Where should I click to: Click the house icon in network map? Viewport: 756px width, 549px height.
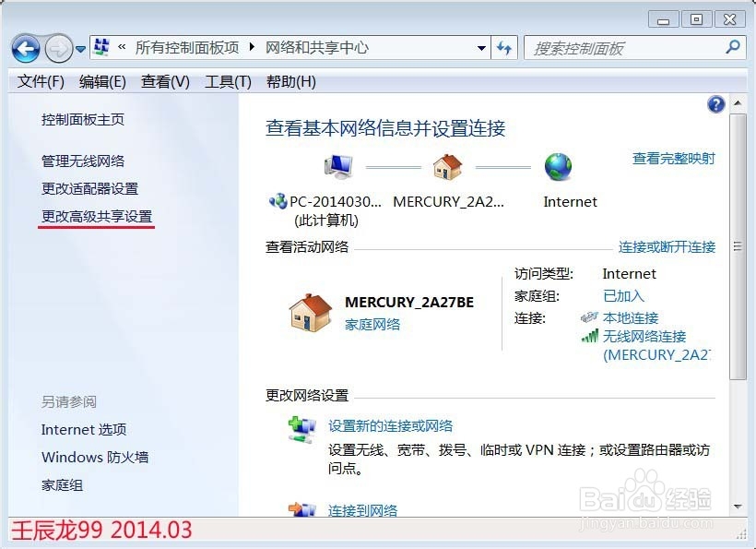click(x=447, y=167)
